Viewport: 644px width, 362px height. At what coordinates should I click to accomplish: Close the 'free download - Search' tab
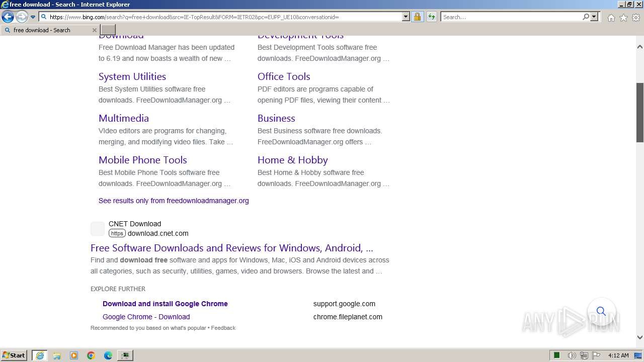coord(94,30)
